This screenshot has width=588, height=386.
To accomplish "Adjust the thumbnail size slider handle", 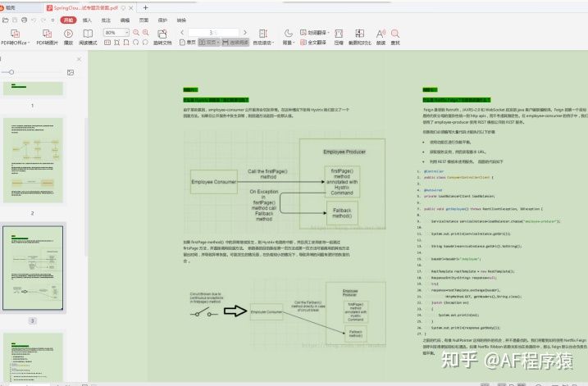I will (x=11, y=72).
